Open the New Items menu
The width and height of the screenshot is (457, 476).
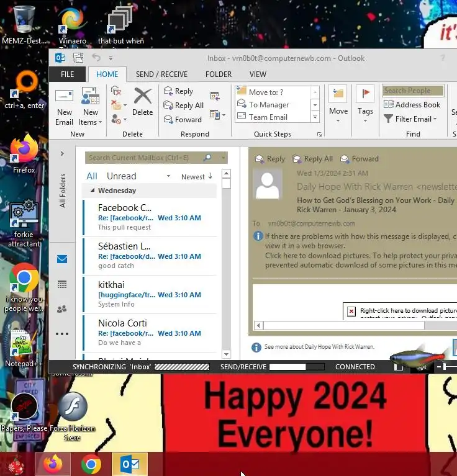(90, 107)
